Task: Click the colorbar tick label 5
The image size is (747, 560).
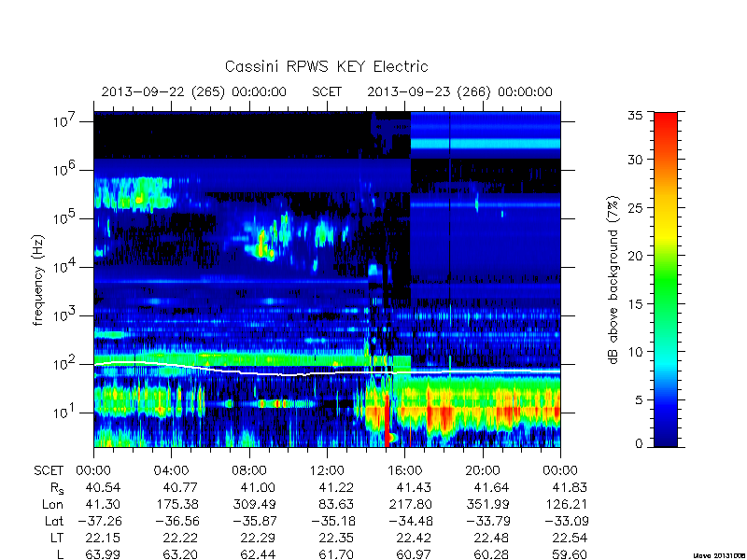Action: click(639, 400)
